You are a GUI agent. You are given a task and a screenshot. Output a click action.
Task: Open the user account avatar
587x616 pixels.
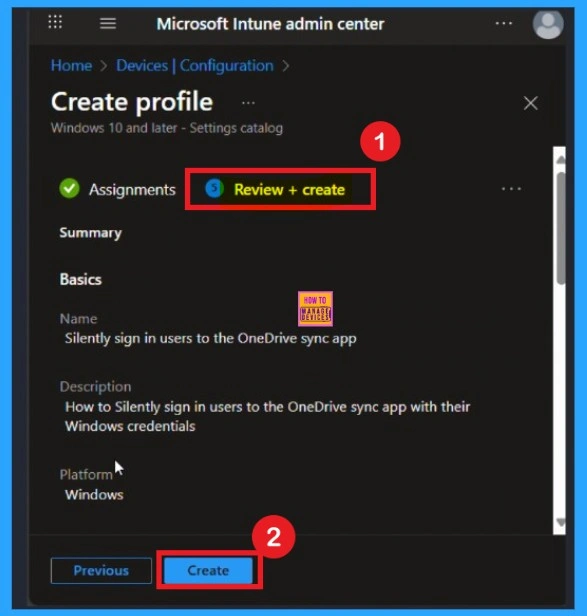548,24
